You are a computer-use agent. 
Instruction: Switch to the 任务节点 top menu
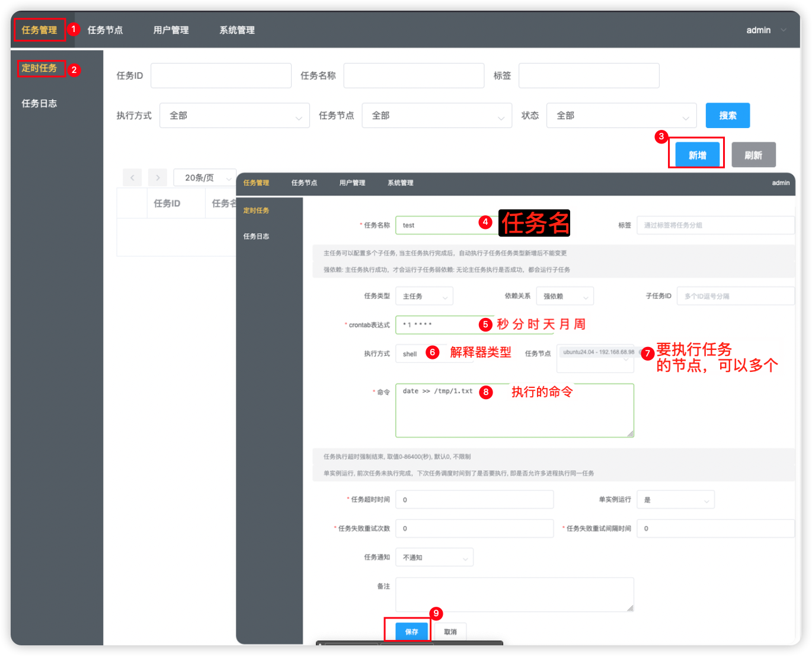pos(105,30)
